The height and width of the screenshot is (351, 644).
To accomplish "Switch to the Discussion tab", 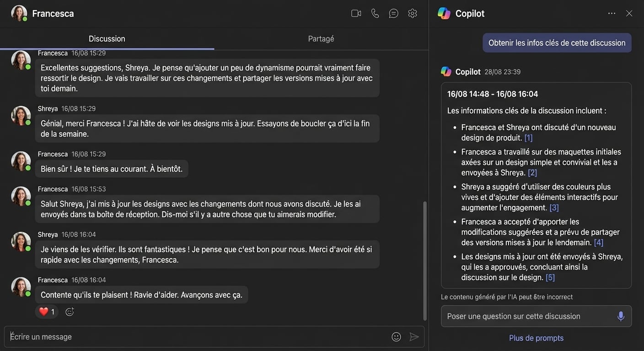I will 107,38.
